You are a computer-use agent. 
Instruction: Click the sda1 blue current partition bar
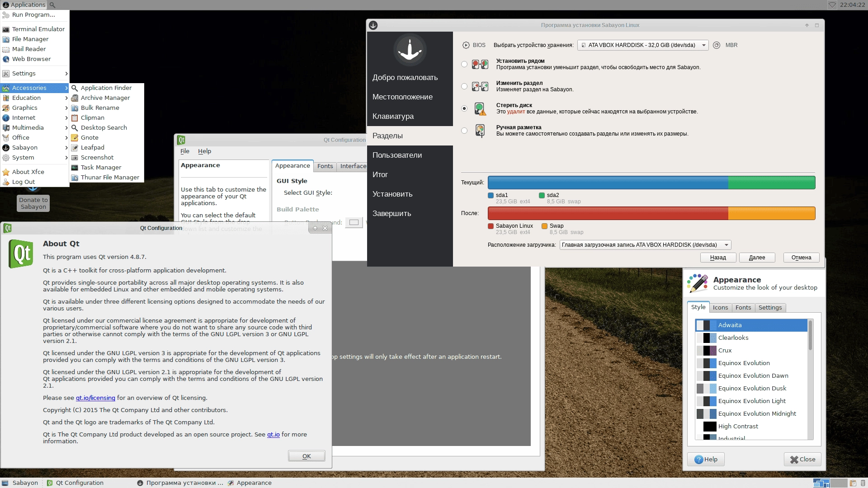click(x=608, y=183)
